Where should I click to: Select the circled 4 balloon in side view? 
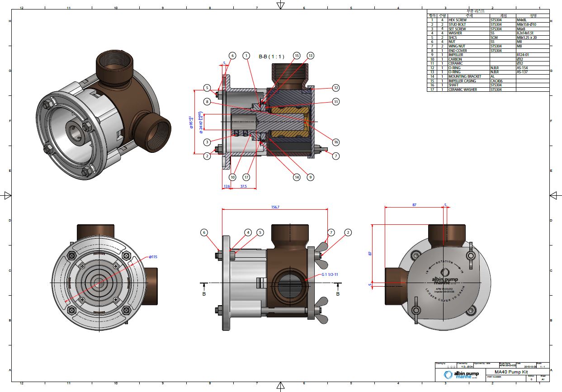[248, 232]
